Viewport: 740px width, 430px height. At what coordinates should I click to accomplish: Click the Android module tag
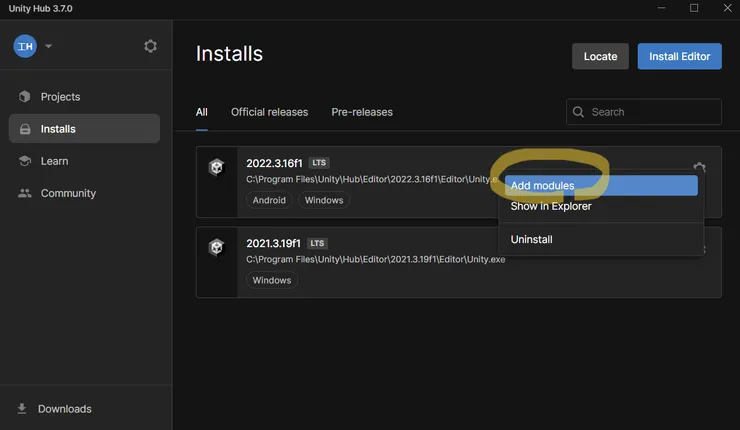(x=269, y=200)
